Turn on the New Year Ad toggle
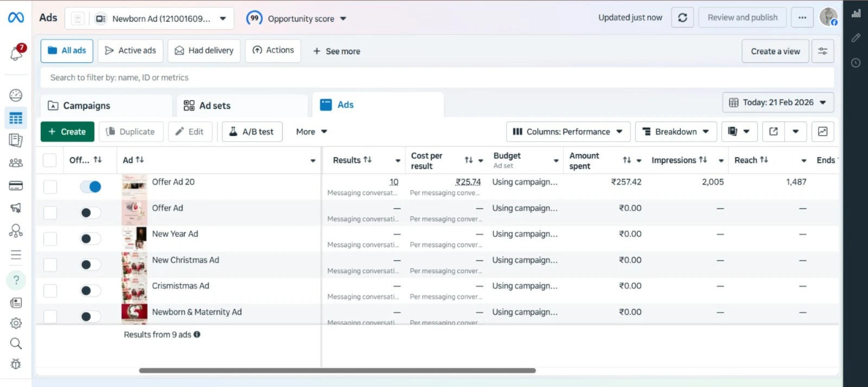Screen dimensions: 868x387 90,238
